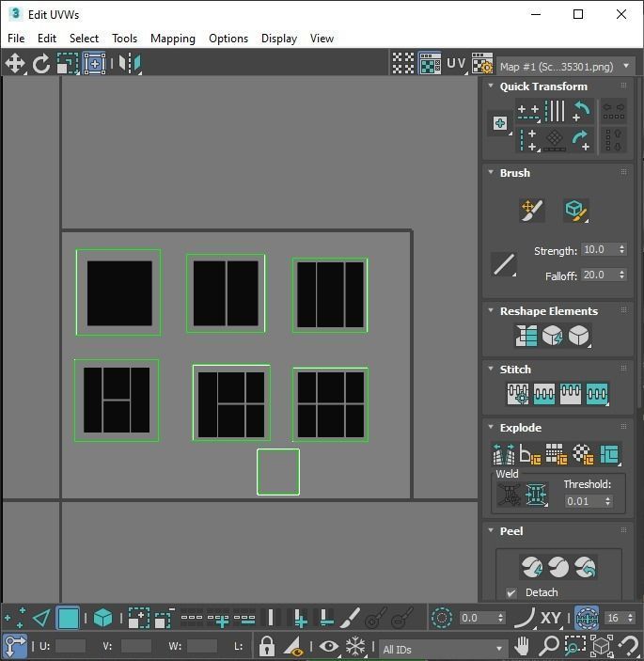The height and width of the screenshot is (661, 644).
Task: Collapse the Peel rollout
Action: (491, 530)
